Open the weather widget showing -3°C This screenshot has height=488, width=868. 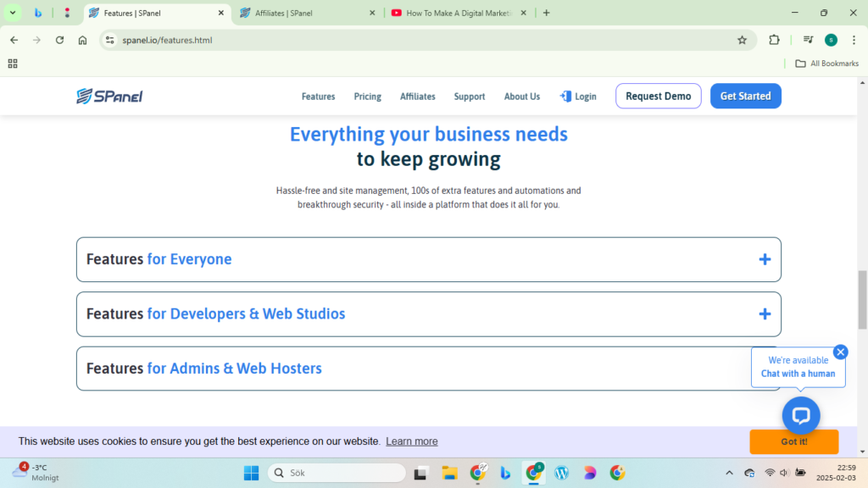pyautogui.click(x=36, y=473)
